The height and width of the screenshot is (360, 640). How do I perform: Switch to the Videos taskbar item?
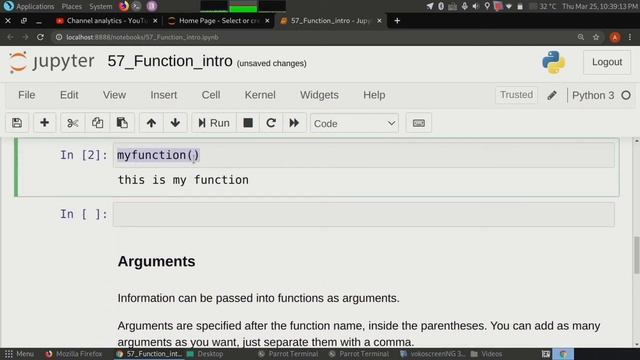point(487,354)
